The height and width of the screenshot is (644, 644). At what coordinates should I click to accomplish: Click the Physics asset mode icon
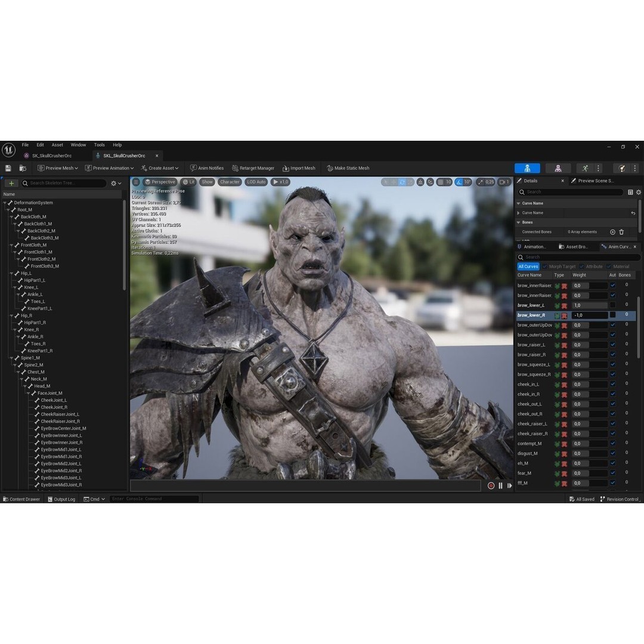pyautogui.click(x=622, y=168)
